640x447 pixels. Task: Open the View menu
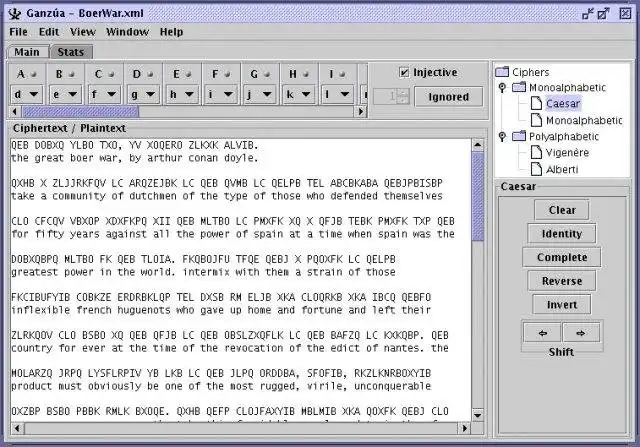pyautogui.click(x=82, y=32)
